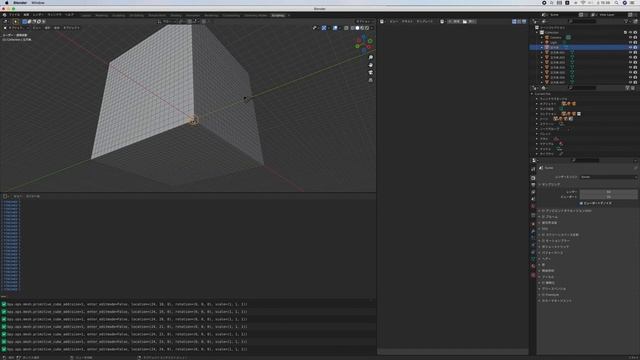The image size is (640, 360).
Task: Select rendered viewport shading icon
Action: (367, 28)
